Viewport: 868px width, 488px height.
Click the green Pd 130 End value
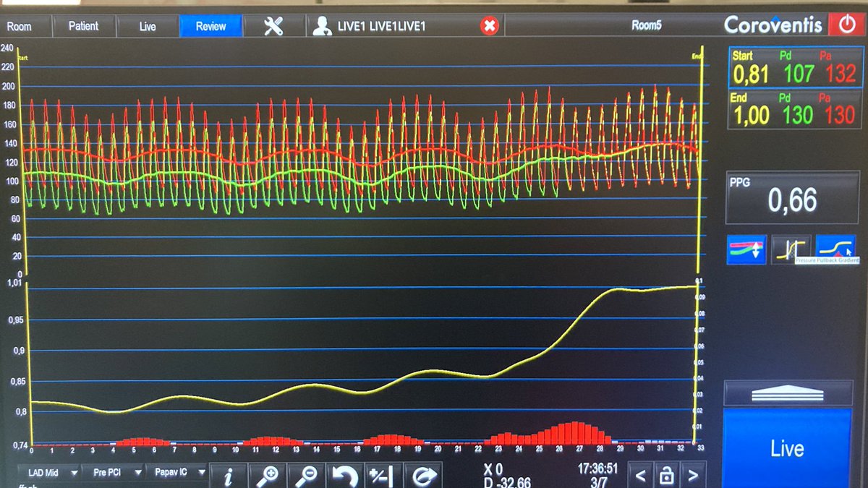click(x=798, y=114)
